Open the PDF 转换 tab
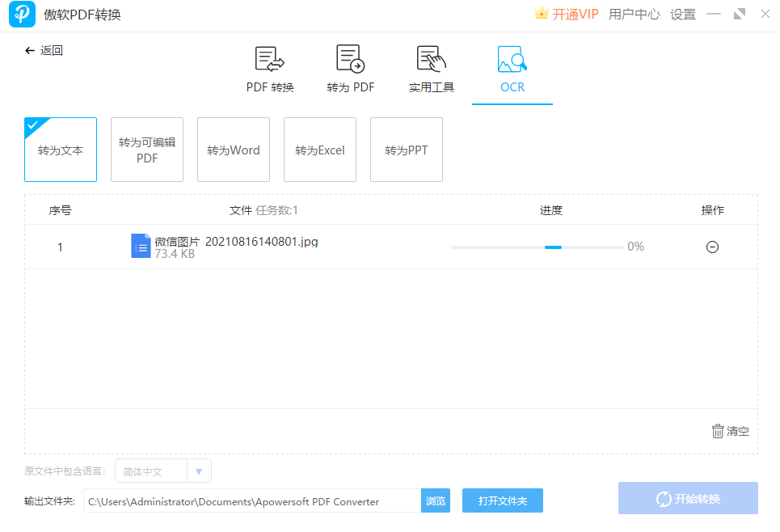780x532 pixels. point(270,70)
